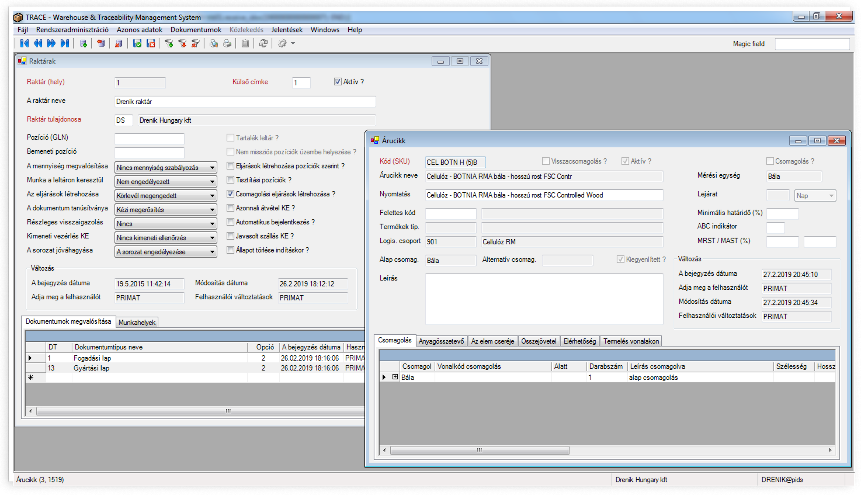Click the delete record icon
Viewport: 868px width, 502px height.
point(119,44)
